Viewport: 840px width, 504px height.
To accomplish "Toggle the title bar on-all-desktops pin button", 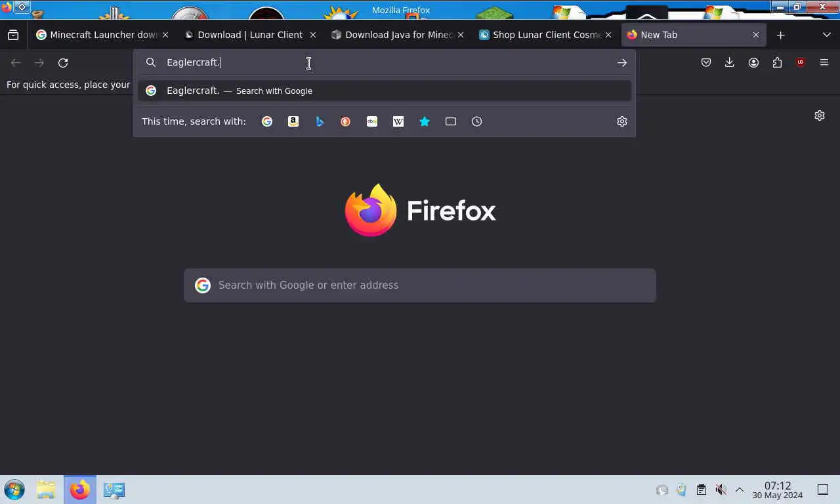I will click(x=22, y=7).
